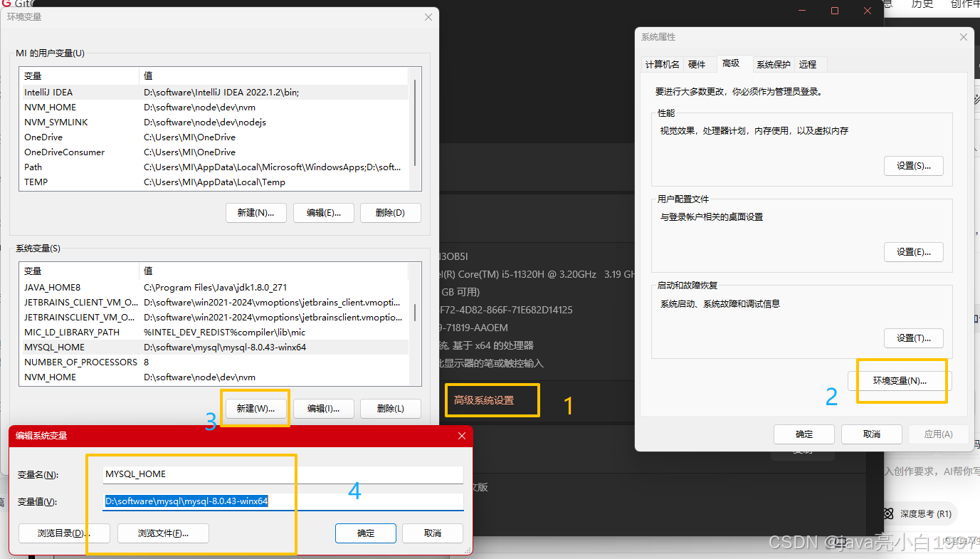This screenshot has width=980, height=559.
Task: Confirm with 确定 in edit variable dialog
Action: pos(366,533)
